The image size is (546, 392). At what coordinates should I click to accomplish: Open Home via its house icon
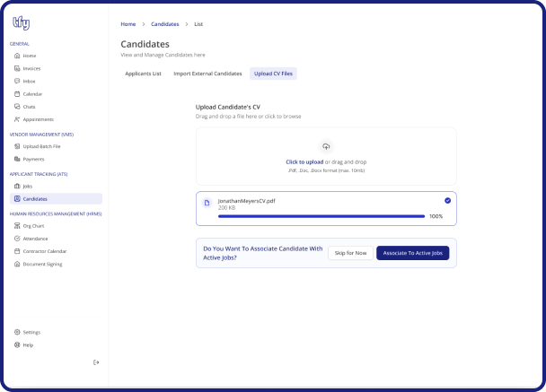click(17, 56)
